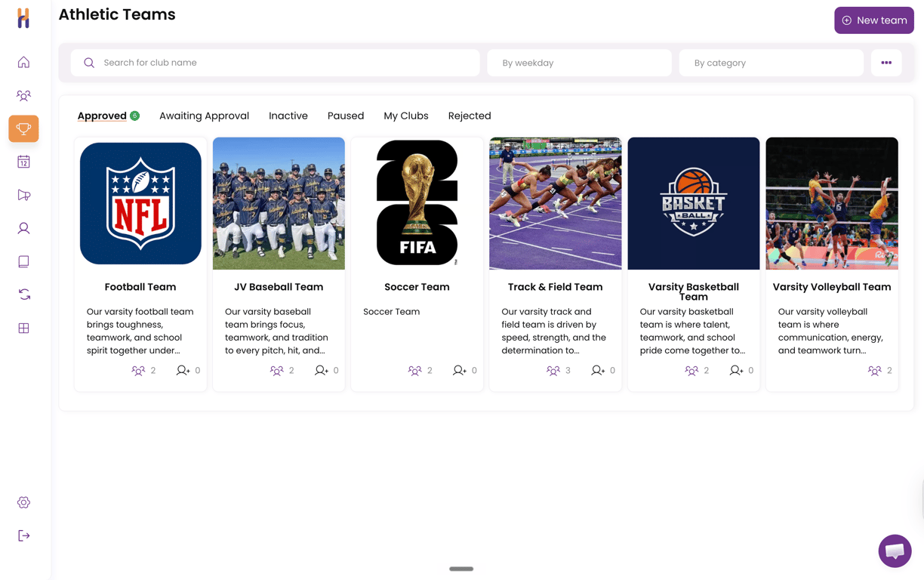Click the NFL logo thumbnail
The image size is (924, 580).
pyautogui.click(x=140, y=203)
